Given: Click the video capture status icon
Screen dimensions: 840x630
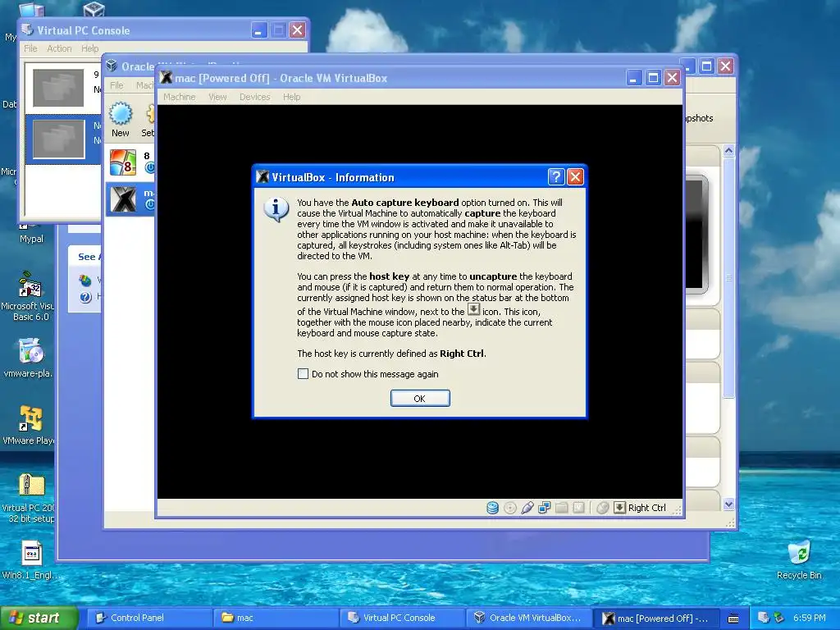Looking at the screenshot, I should 578,507.
